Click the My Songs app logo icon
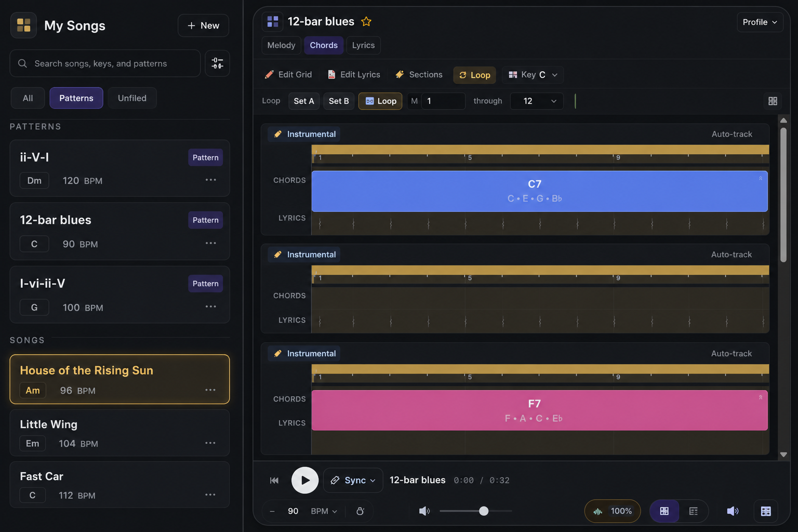798x532 pixels. pos(23,25)
